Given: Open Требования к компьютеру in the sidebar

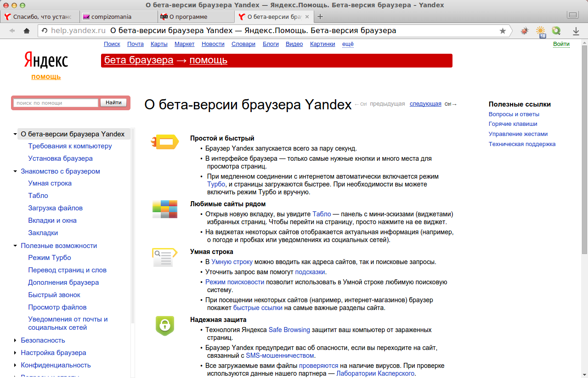Looking at the screenshot, I should pos(70,146).
